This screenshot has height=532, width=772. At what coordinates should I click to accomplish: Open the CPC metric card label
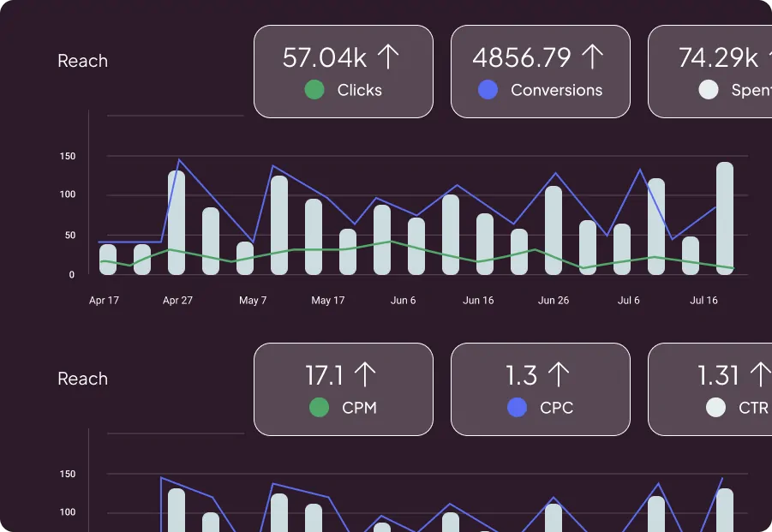tap(556, 408)
